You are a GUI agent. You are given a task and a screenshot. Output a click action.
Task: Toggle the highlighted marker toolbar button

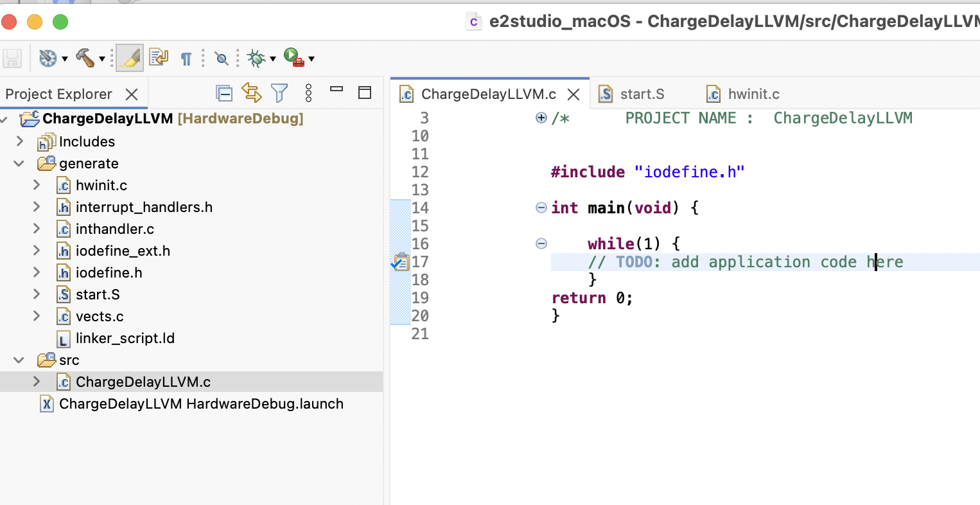(x=128, y=58)
